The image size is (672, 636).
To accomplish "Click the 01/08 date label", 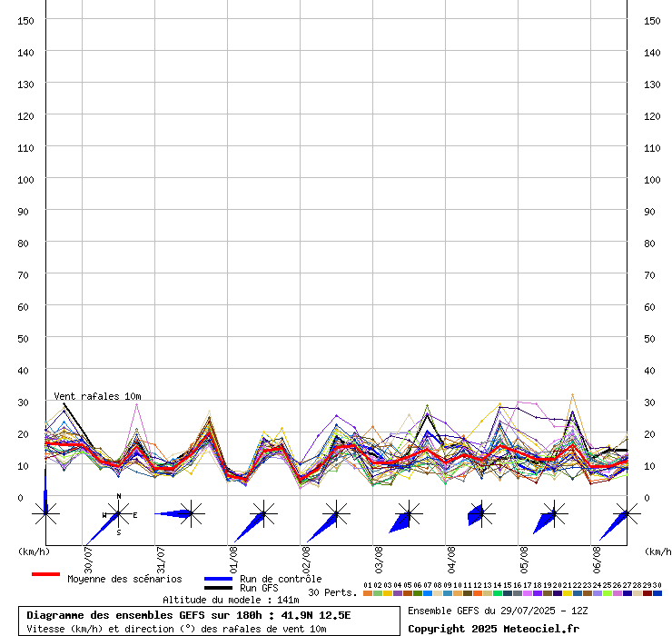I will [x=233, y=560].
